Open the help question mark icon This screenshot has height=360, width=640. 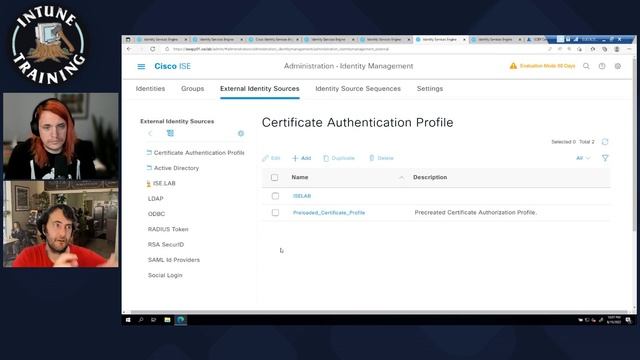[602, 66]
